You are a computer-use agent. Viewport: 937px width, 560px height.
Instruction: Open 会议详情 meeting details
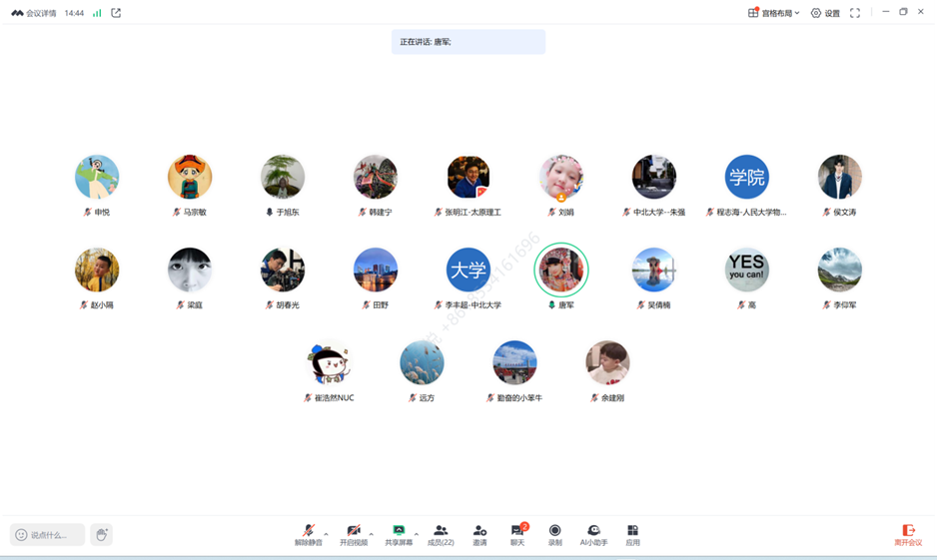[35, 13]
